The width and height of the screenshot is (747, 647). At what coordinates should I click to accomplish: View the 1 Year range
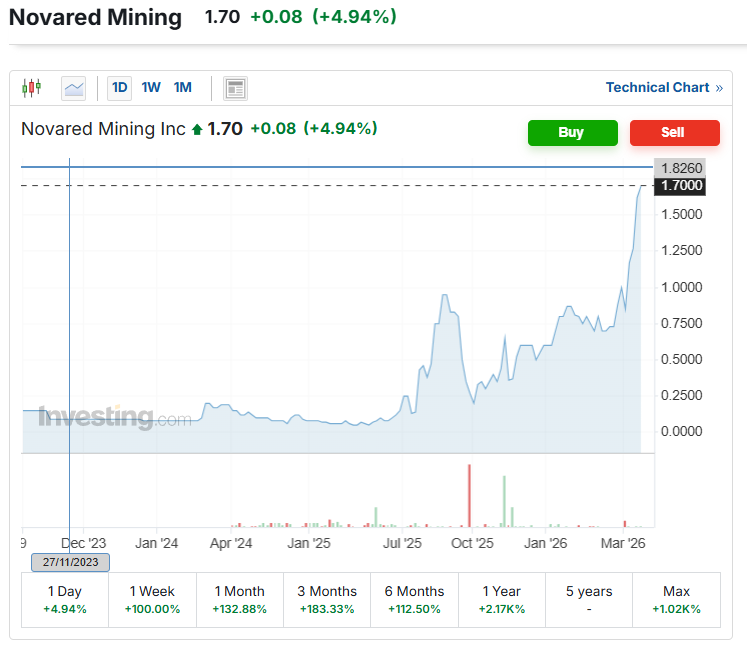501,599
